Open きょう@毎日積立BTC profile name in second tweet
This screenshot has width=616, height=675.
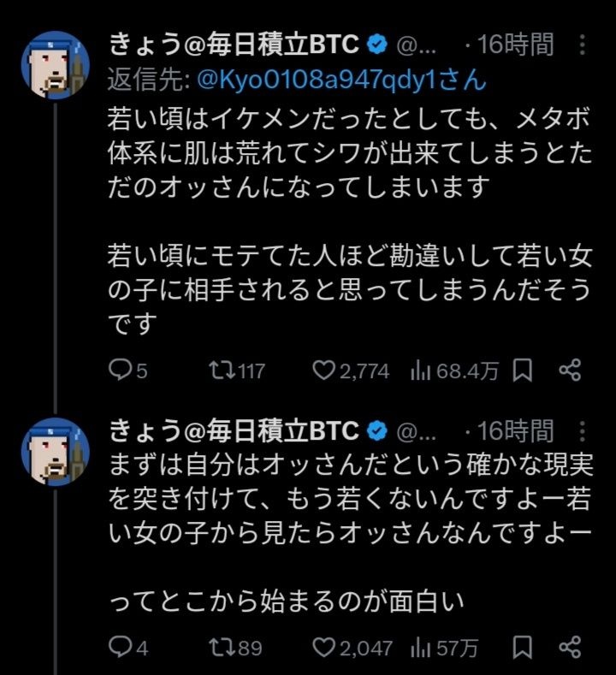[x=234, y=429]
